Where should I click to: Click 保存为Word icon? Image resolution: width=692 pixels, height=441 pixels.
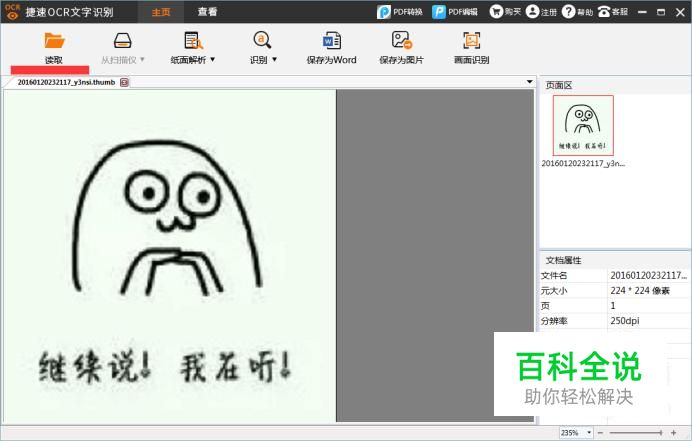[331, 40]
